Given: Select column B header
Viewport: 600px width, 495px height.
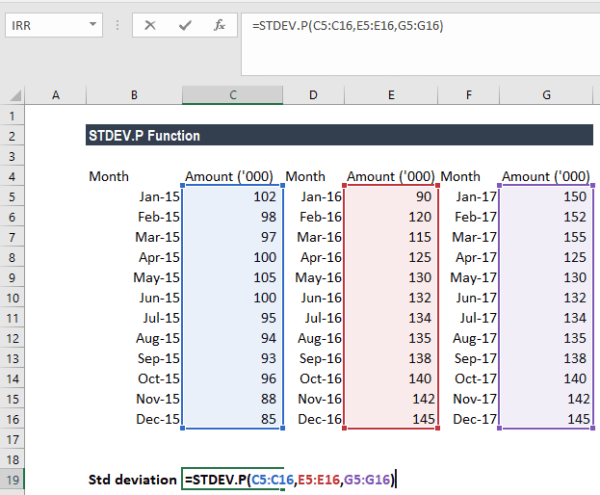Looking at the screenshot, I should [x=134, y=95].
